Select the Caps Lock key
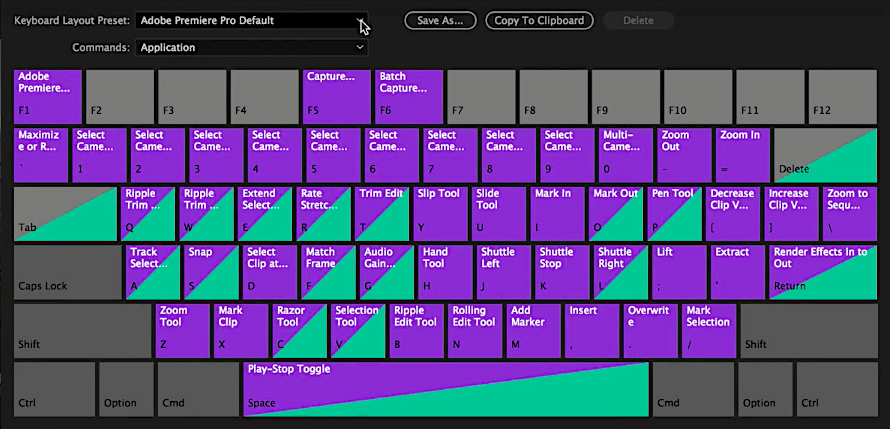Viewport: 890px width, 429px height. pos(68,272)
